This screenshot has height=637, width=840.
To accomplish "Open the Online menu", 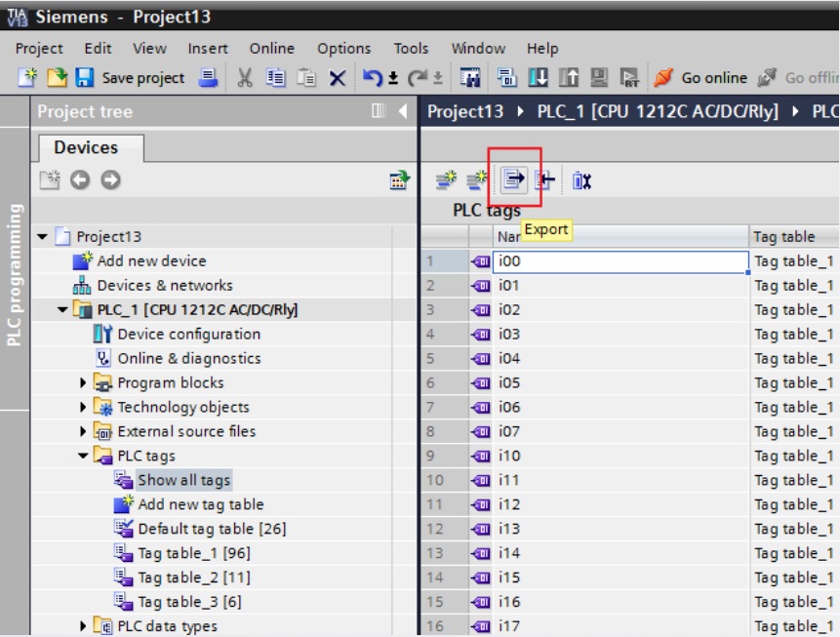I will coord(271,48).
